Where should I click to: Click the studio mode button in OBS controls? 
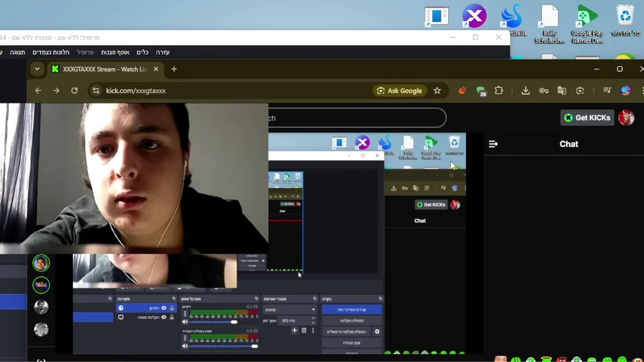[352, 343]
